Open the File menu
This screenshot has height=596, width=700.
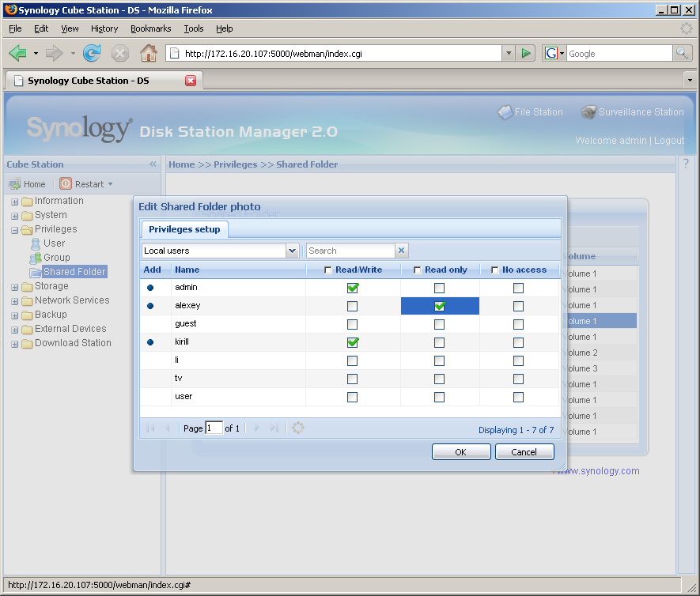tap(15, 28)
